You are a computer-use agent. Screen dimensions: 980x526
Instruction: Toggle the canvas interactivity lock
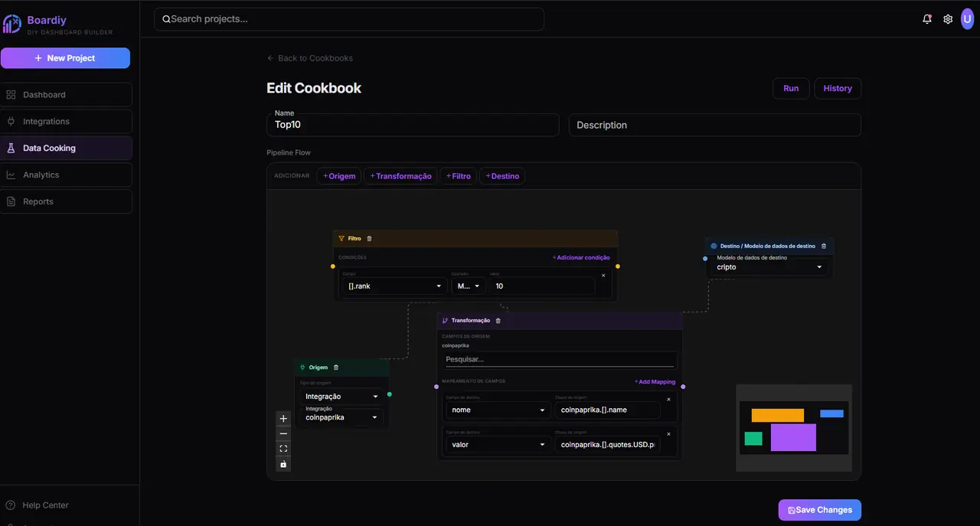pyautogui.click(x=283, y=464)
